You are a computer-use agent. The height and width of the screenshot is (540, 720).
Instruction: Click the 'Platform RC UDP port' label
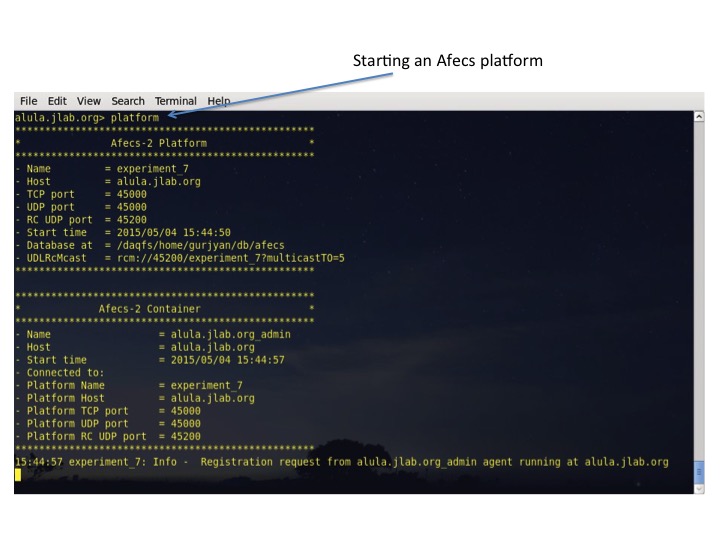tap(87, 437)
